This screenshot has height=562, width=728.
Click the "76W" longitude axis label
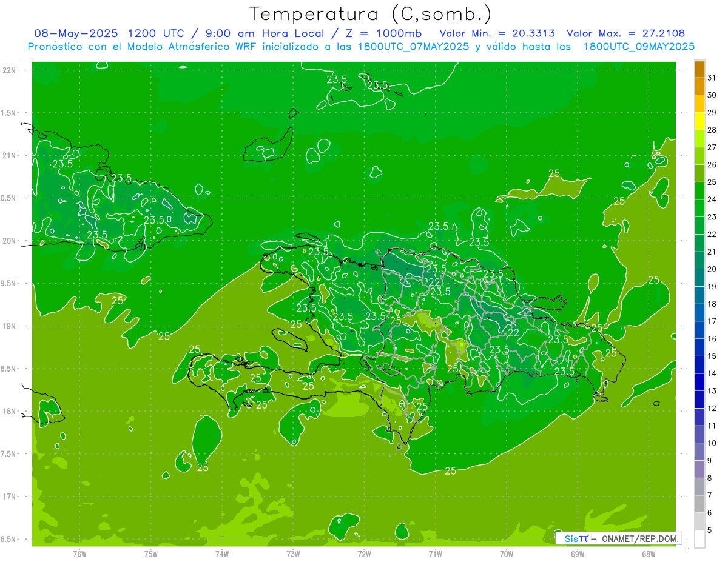coord(79,554)
